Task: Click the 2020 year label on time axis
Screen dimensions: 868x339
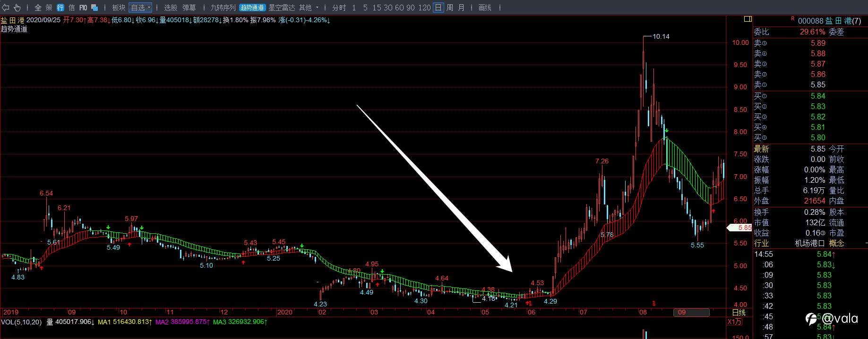Action: tap(284, 312)
